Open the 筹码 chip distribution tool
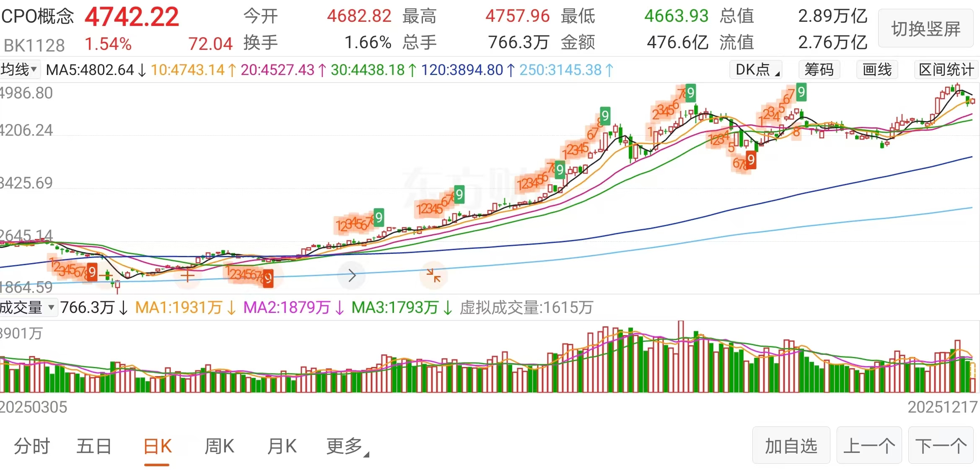Image resolution: width=980 pixels, height=470 pixels. [819, 70]
